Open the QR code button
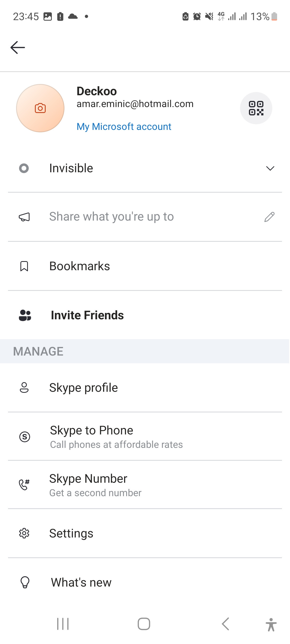 click(256, 108)
